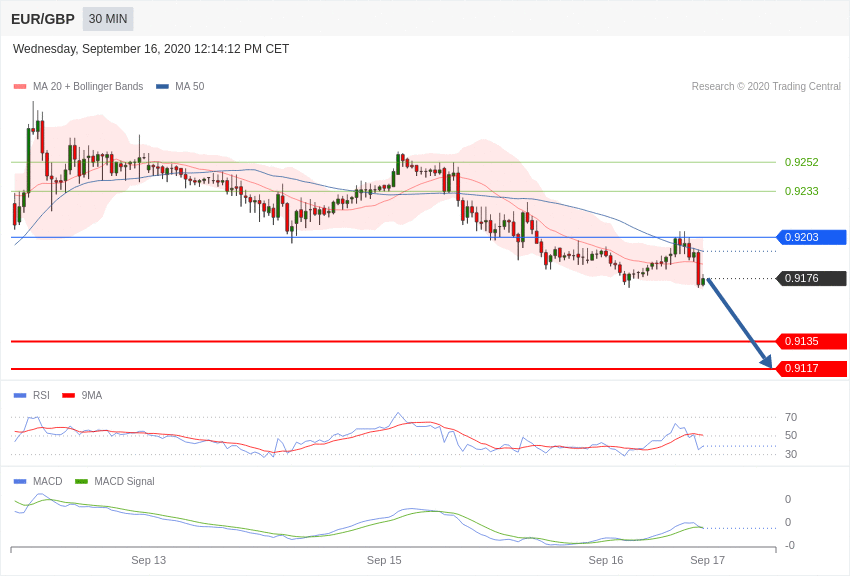Click the 30 MIN timeframe badge
Screen dimensions: 850x576
[x=108, y=19]
